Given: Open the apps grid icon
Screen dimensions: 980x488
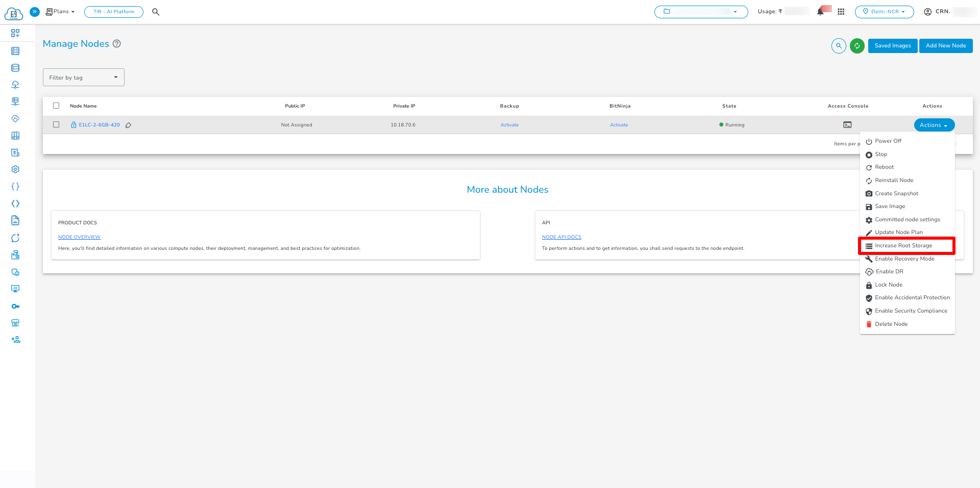Looking at the screenshot, I should point(841,12).
